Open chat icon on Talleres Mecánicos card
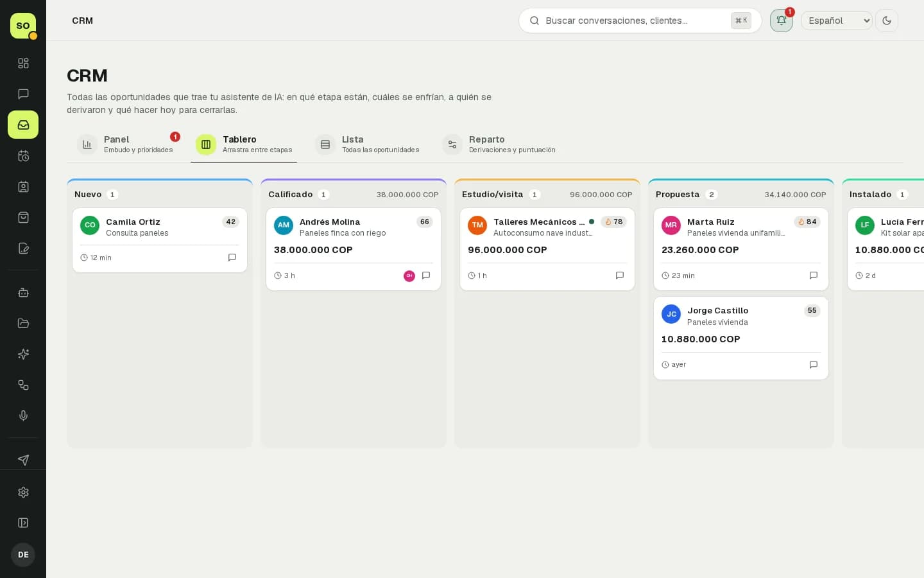The height and width of the screenshot is (578, 924). coord(620,276)
